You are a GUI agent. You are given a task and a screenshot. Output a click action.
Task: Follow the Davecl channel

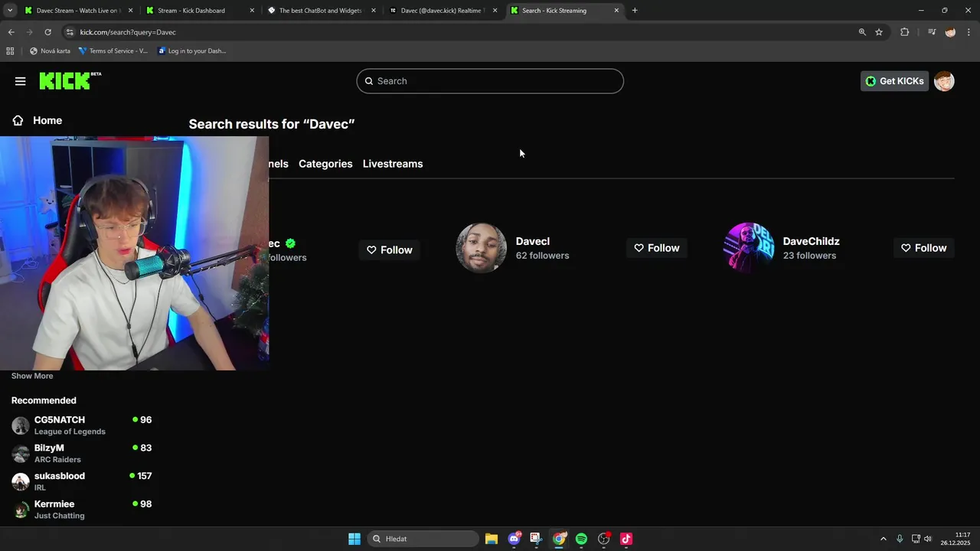[x=656, y=248]
